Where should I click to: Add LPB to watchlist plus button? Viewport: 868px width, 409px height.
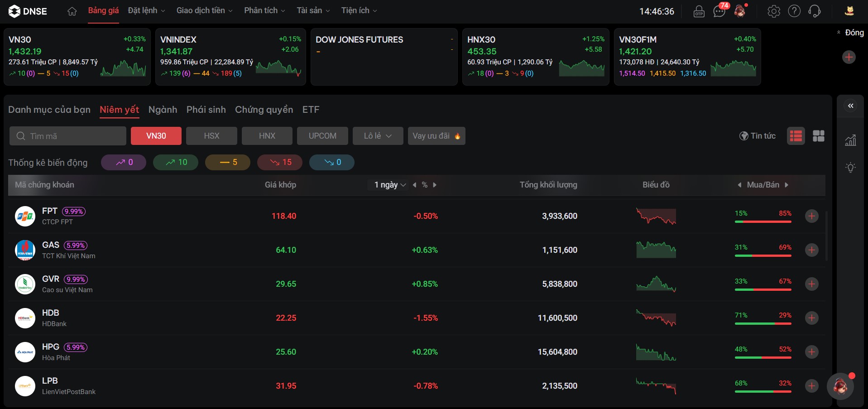pos(812,386)
